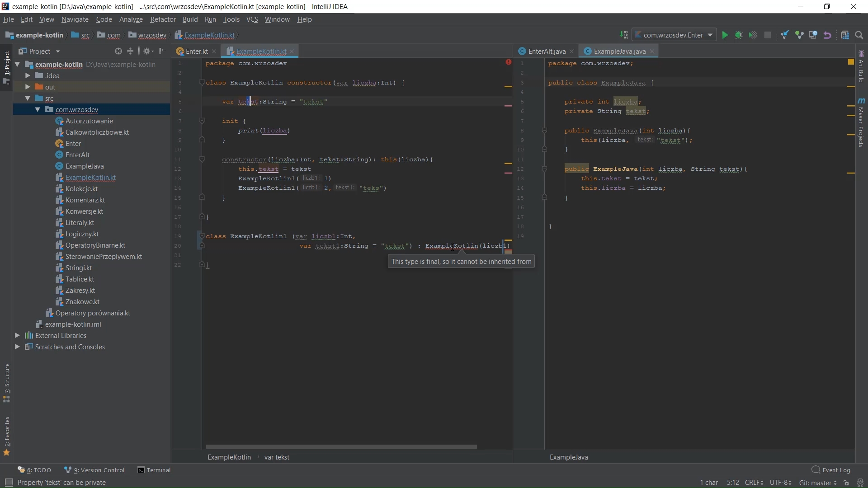Switch to the ExampleJava.java tab
The image size is (868, 488).
point(619,51)
